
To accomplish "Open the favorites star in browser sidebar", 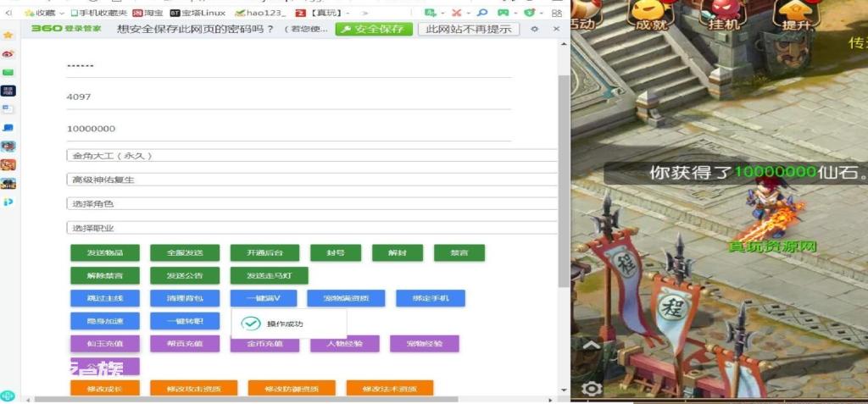I will [8, 35].
